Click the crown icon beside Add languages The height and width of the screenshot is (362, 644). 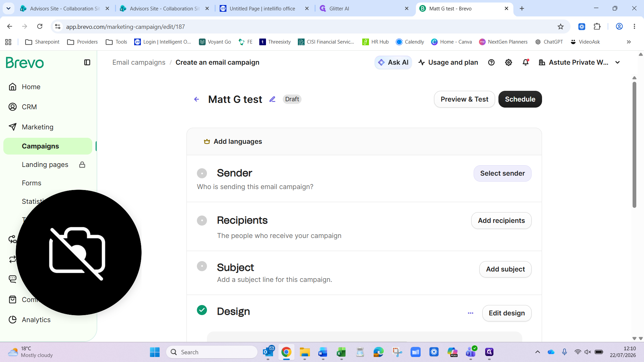tap(207, 141)
